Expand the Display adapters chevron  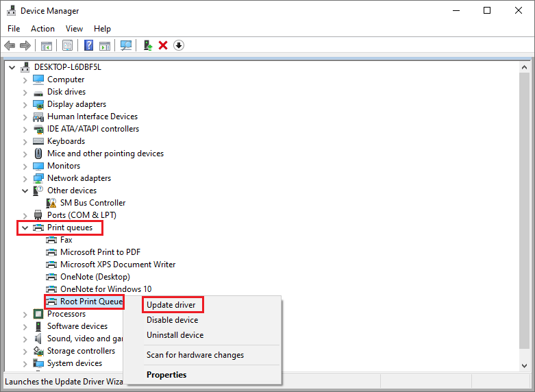coord(25,104)
